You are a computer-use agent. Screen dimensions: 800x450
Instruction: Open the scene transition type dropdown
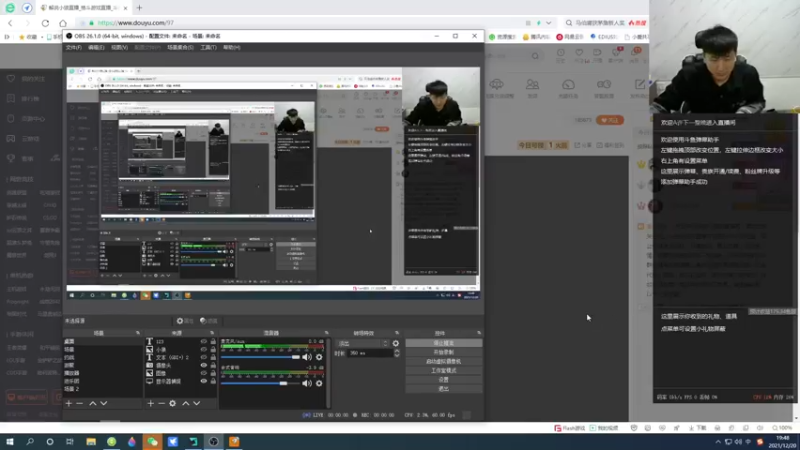[x=363, y=343]
